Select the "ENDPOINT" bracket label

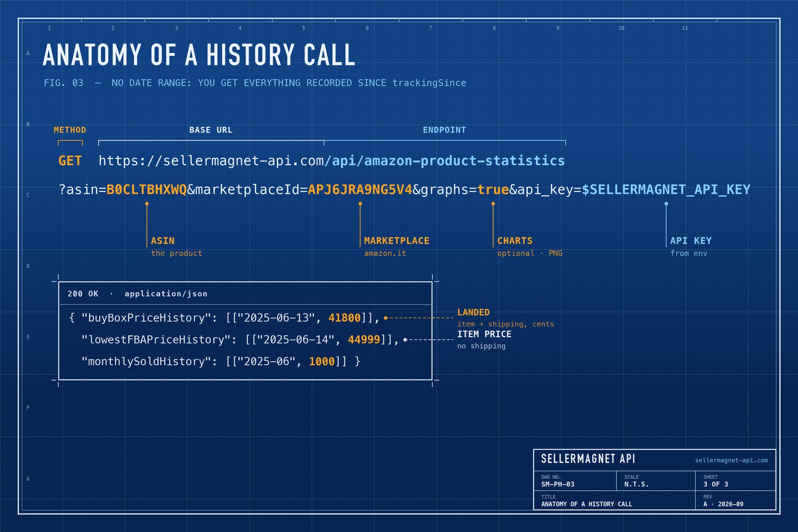(444, 130)
